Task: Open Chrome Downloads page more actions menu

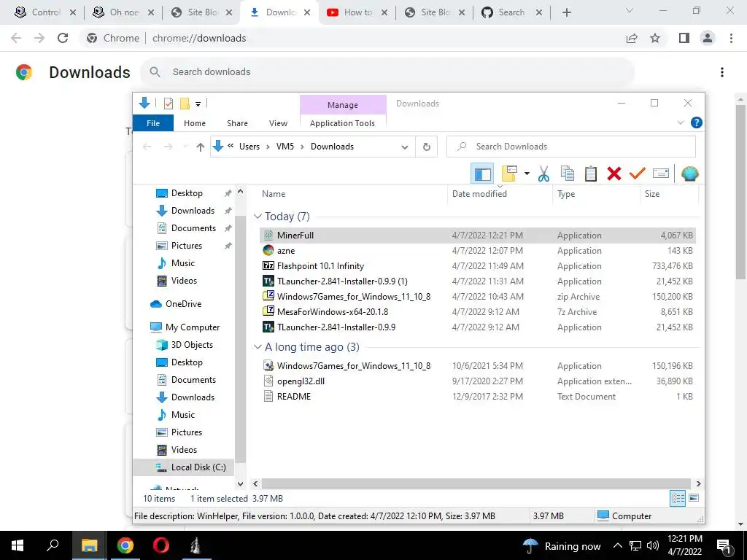Action: [x=721, y=72]
